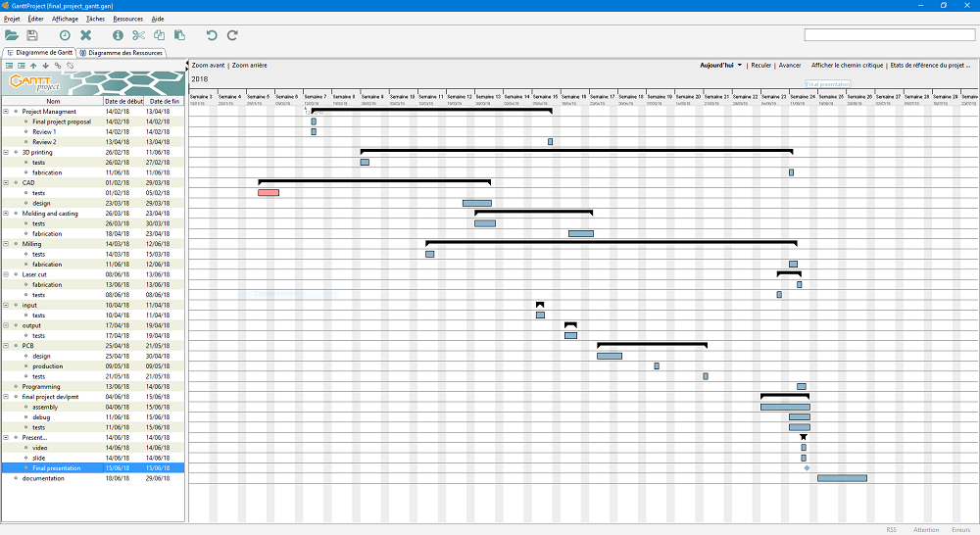Click the new task clock icon
The width and height of the screenshot is (980, 535).
(x=65, y=35)
